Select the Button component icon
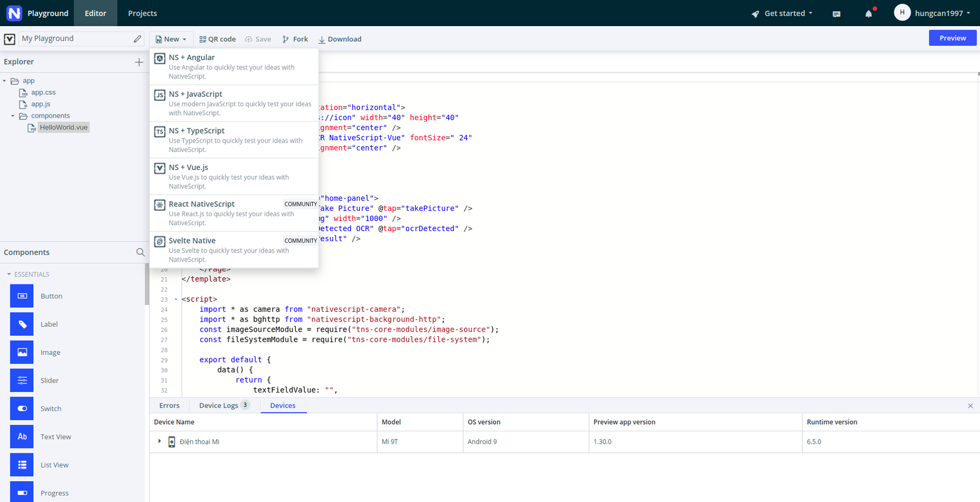The image size is (980, 502). (22, 296)
